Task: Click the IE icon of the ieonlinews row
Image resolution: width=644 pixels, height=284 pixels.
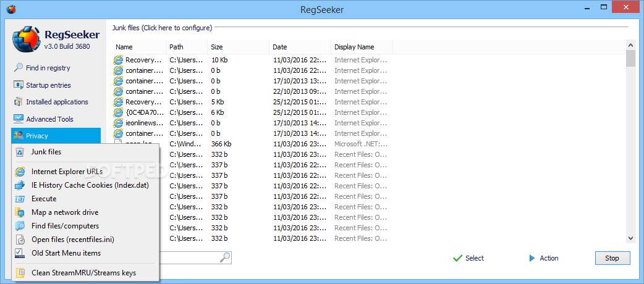Action: (118, 123)
